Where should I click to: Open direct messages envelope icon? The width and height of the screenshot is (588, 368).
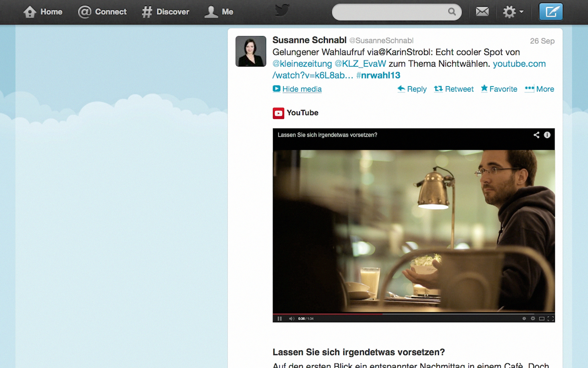tap(482, 12)
